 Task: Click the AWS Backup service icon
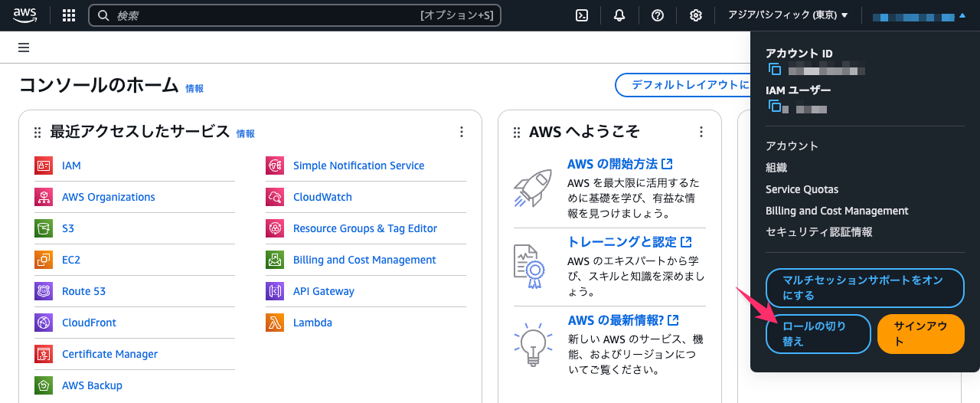coord(44,385)
